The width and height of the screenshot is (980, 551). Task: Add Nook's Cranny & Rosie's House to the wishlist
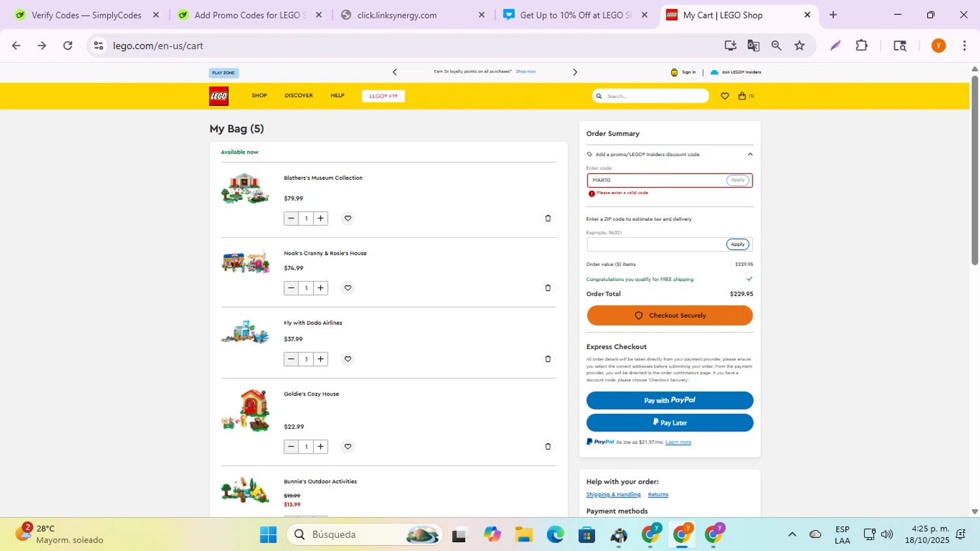coord(348,288)
